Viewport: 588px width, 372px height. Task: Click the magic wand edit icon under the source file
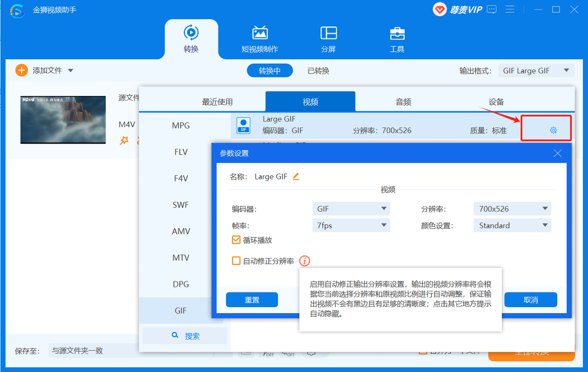(x=123, y=141)
